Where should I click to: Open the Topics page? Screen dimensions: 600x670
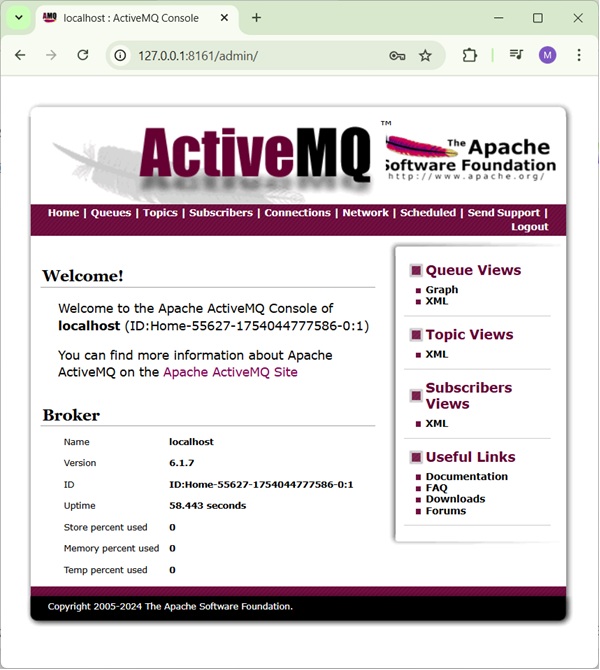(160, 213)
